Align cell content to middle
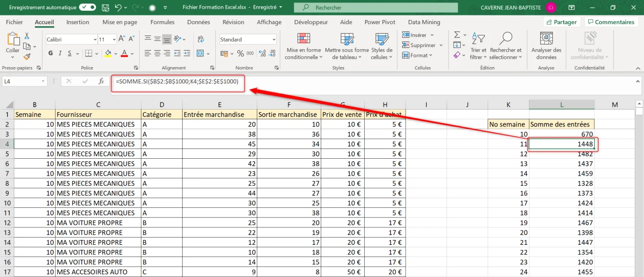The width and height of the screenshot is (644, 277). [157, 39]
